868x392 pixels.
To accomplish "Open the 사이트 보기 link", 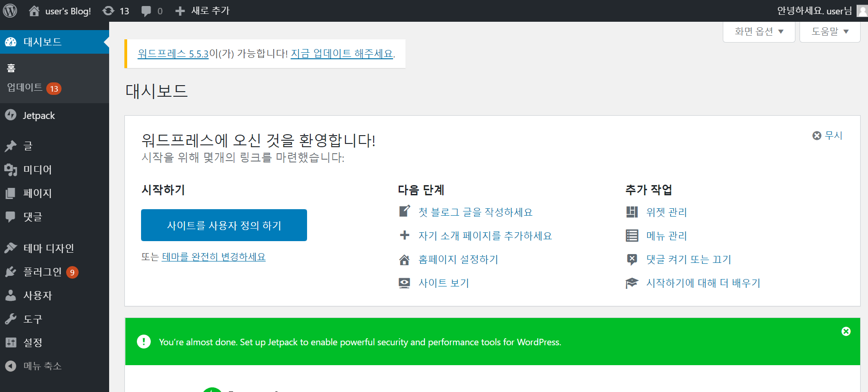I will click(443, 283).
